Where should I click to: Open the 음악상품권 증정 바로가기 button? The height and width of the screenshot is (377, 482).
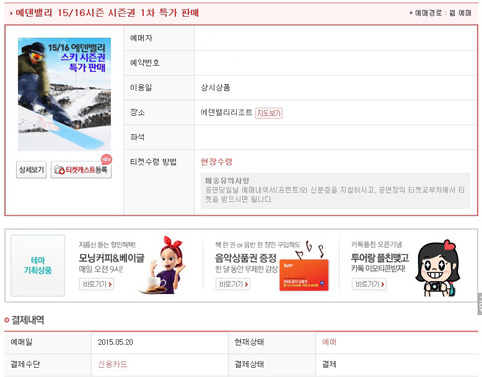(233, 284)
